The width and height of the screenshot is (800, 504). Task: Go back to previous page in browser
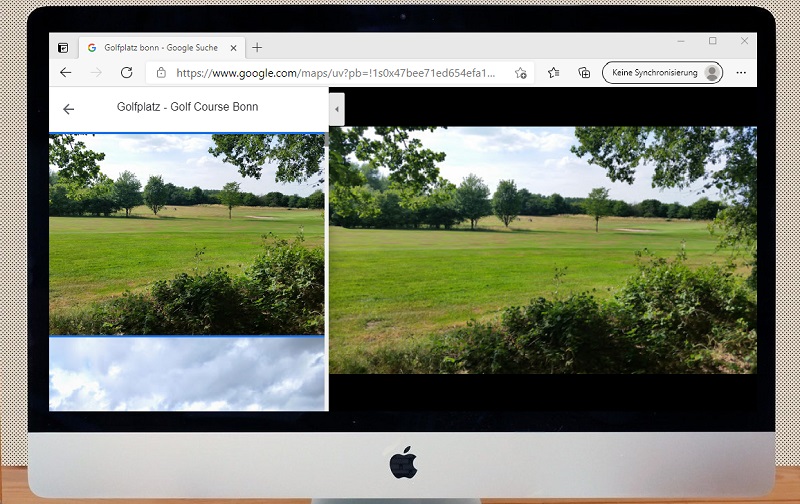click(65, 73)
